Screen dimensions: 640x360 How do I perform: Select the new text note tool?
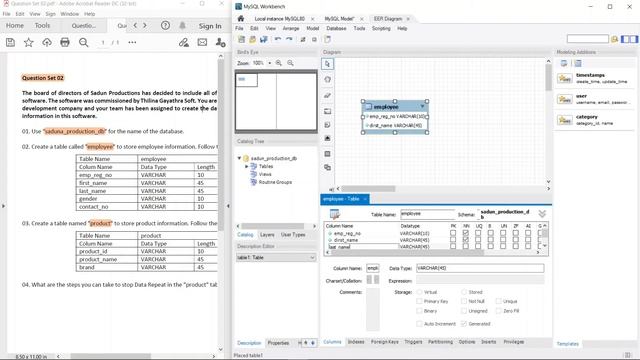point(327,125)
